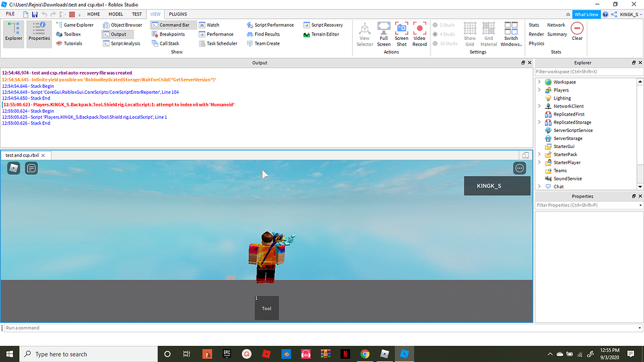The height and width of the screenshot is (362, 644).
Task: Open the in-game Roblox menu icon
Action: 14,168
